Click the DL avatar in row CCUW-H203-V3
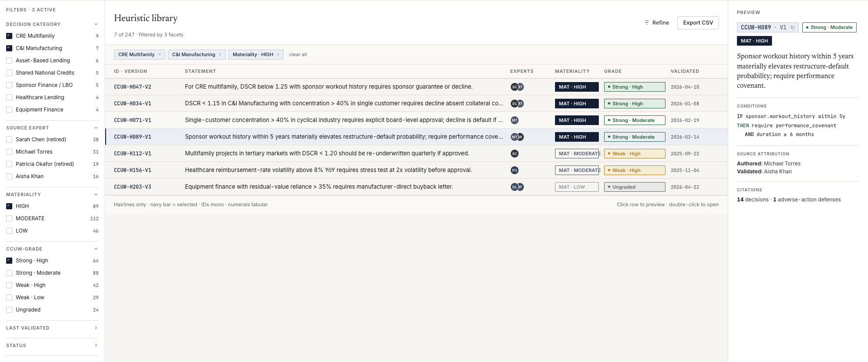This screenshot has height=362, width=868. (x=514, y=187)
